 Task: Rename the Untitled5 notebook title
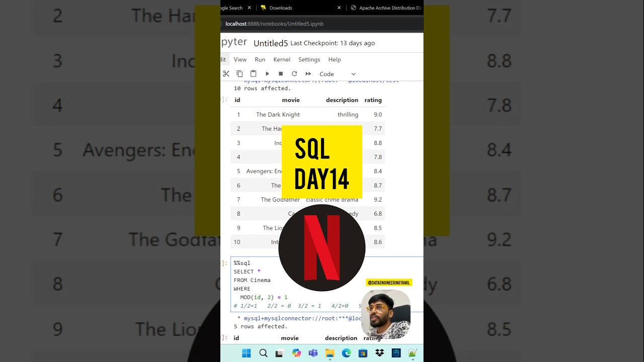pos(271,43)
